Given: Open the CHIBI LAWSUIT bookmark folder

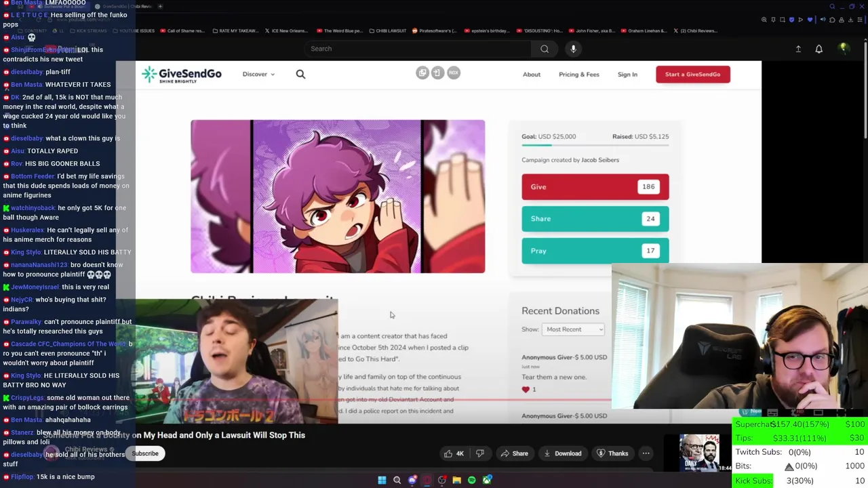Looking at the screenshot, I should [389, 30].
